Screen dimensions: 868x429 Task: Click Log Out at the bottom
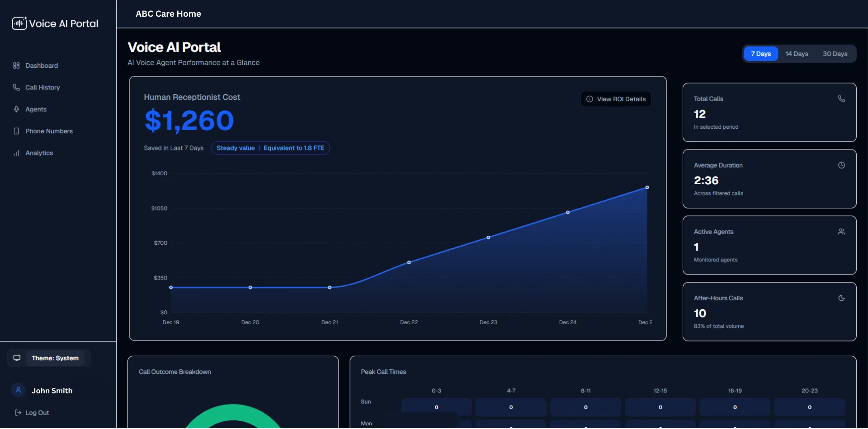click(32, 412)
